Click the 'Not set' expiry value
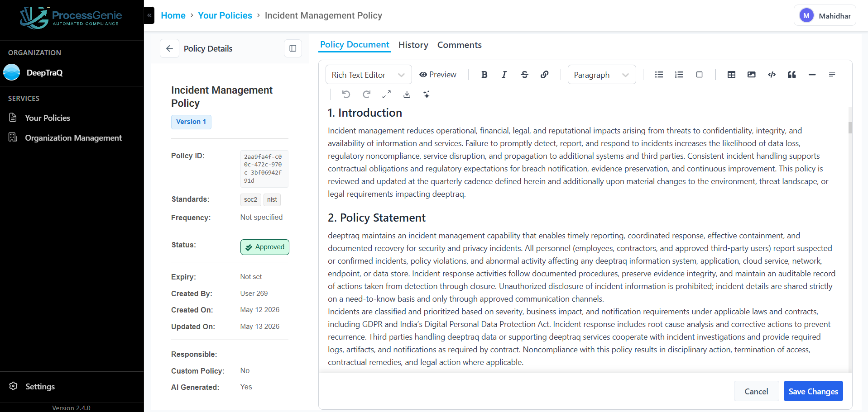The height and width of the screenshot is (412, 868). point(251,276)
